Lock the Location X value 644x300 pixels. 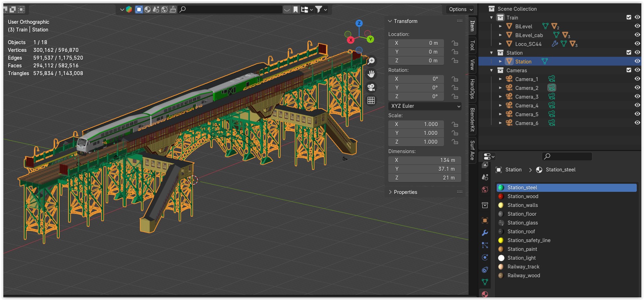click(455, 43)
